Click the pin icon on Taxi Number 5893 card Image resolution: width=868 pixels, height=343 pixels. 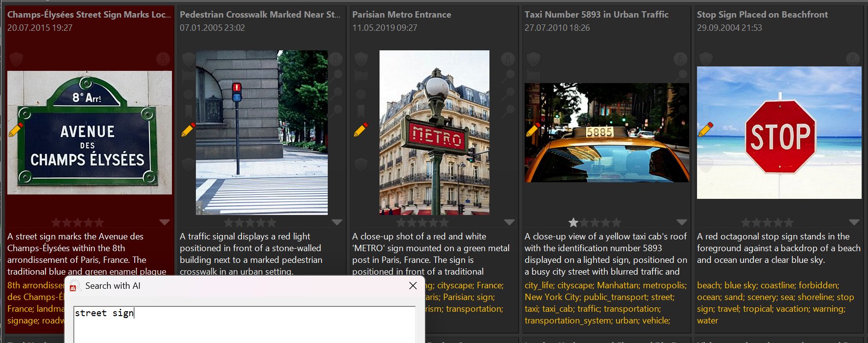(681, 76)
